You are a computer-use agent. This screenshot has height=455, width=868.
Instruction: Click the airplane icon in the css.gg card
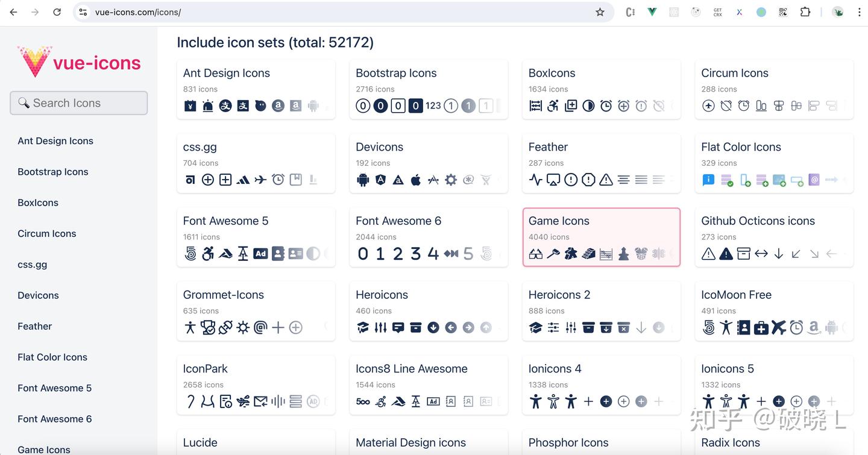point(260,180)
